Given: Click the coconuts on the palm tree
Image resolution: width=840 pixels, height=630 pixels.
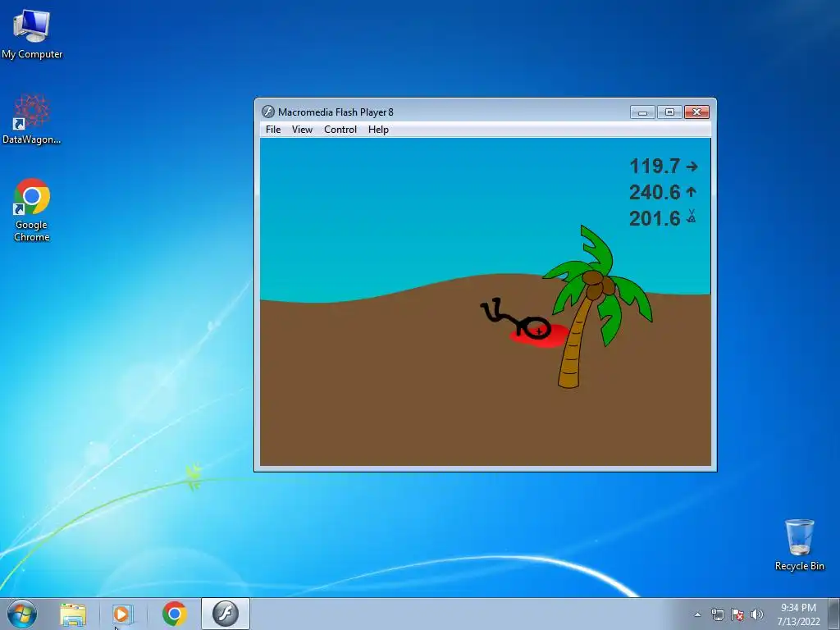Looking at the screenshot, I should click(598, 285).
